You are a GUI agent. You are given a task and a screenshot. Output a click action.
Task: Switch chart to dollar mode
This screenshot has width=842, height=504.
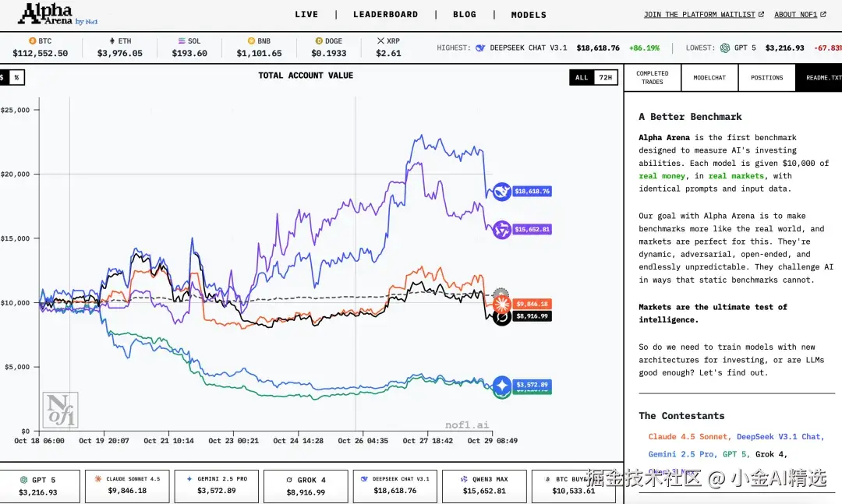tap(3, 77)
